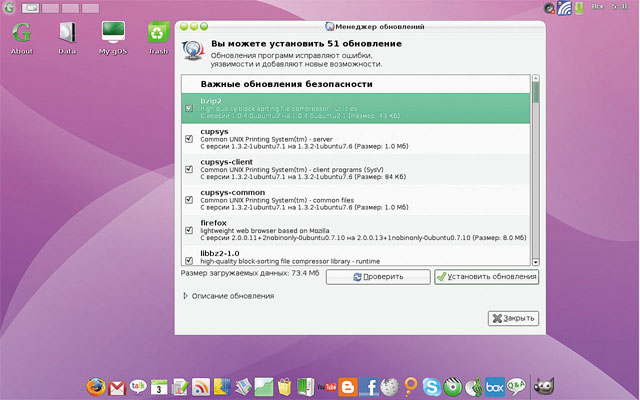This screenshot has width=640, height=400.
Task: Click the battery tray icon
Action: coord(579,8)
